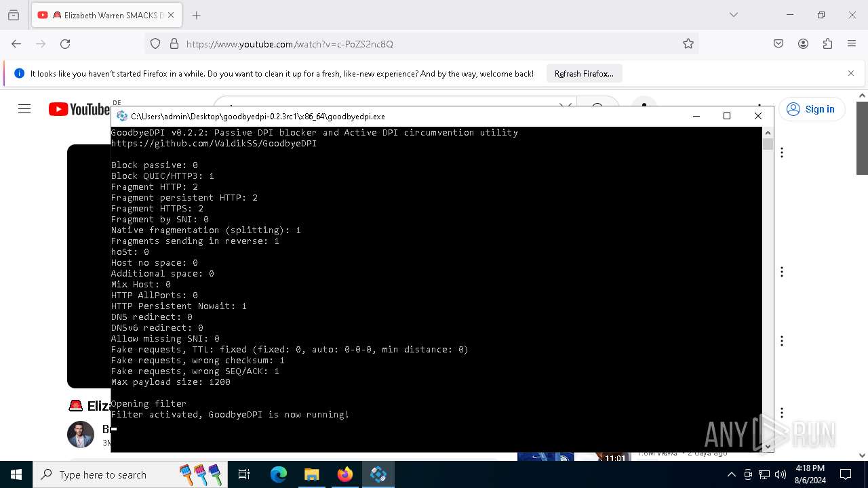The width and height of the screenshot is (868, 488).
Task: Open options menu for fourth recommended video
Action: click(x=782, y=413)
